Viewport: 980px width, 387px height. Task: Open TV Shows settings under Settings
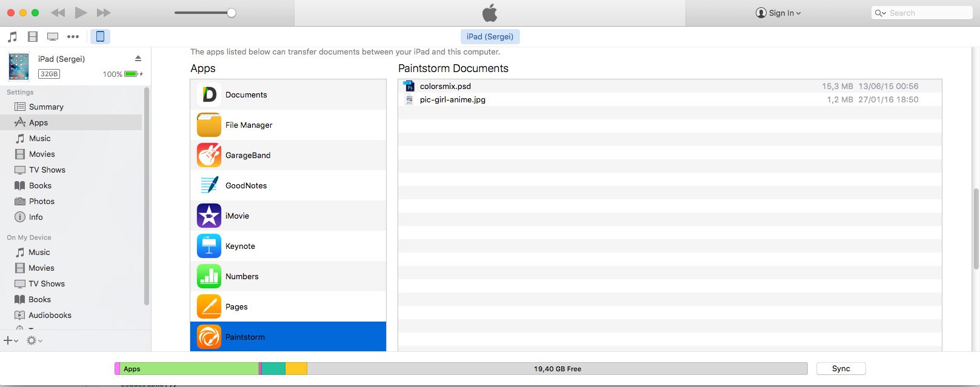coord(71,170)
